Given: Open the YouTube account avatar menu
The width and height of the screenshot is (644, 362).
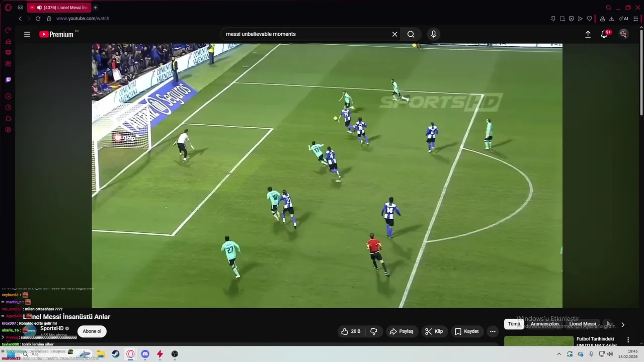Looking at the screenshot, I should 624,34.
